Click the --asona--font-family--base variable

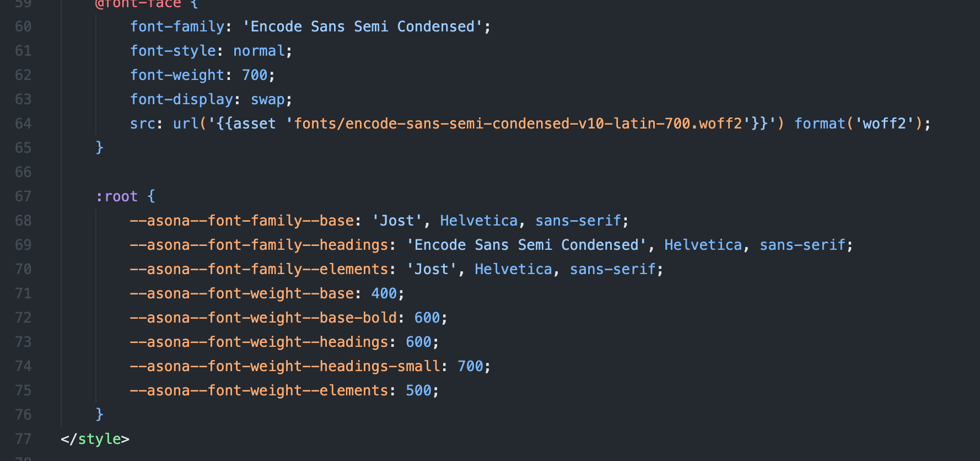241,221
